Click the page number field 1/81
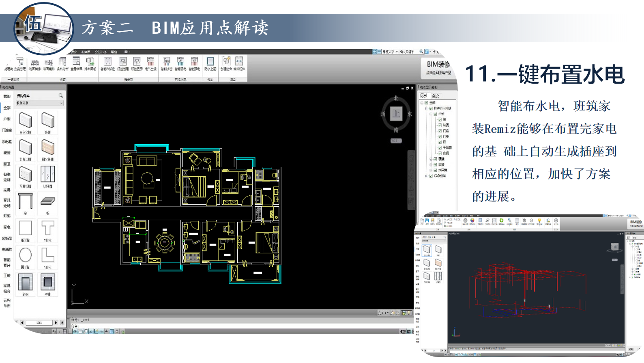This screenshot has width=644, height=363. (x=39, y=322)
